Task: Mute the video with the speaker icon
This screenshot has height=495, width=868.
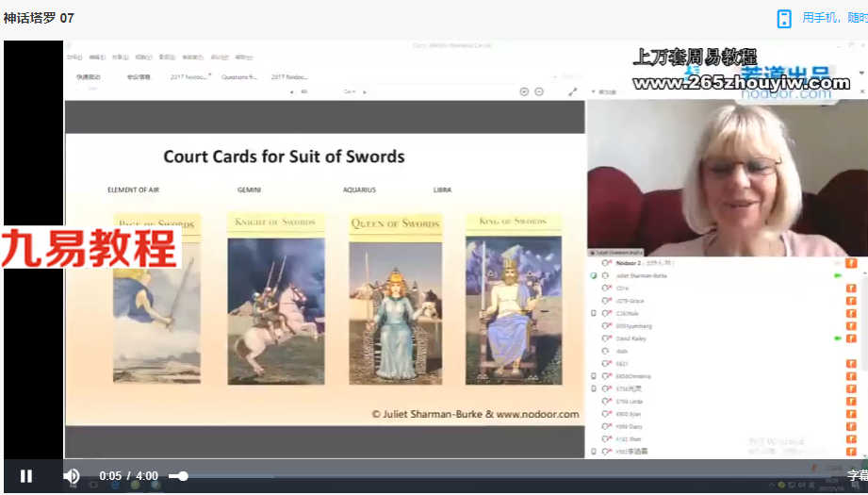Action: [x=72, y=476]
